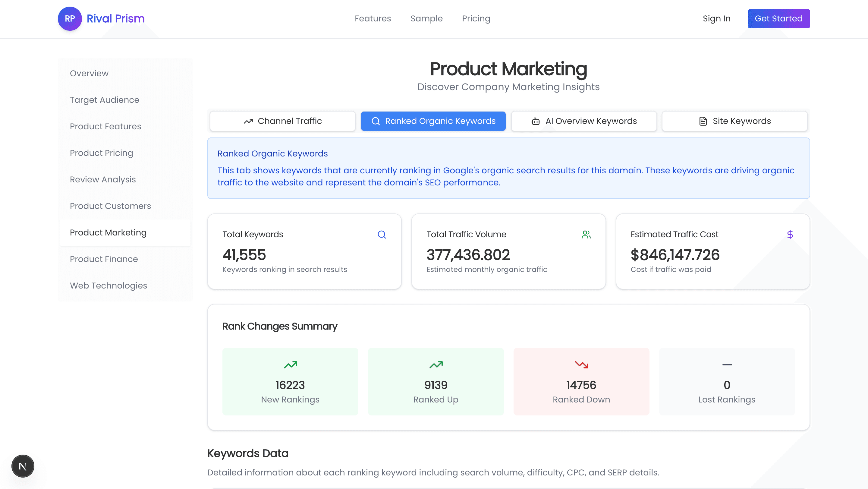Open the Web Technologies section
This screenshot has width=868, height=489.
pos(108,286)
